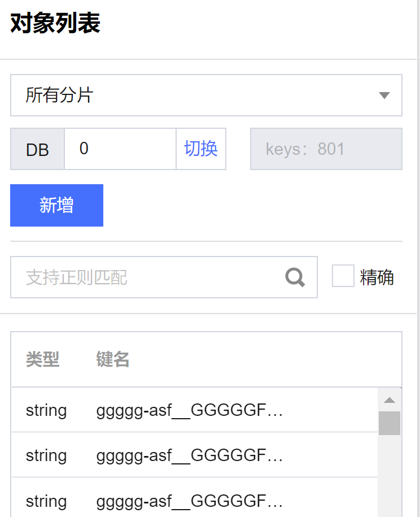The image size is (420, 517).
Task: Click the 键名 column header
Action: coord(113,359)
